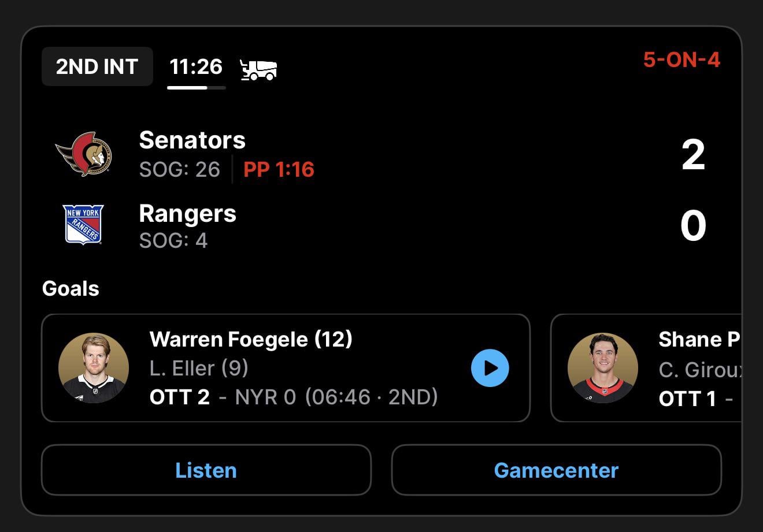
Task: Click the 2ND INT period badge
Action: 97,66
